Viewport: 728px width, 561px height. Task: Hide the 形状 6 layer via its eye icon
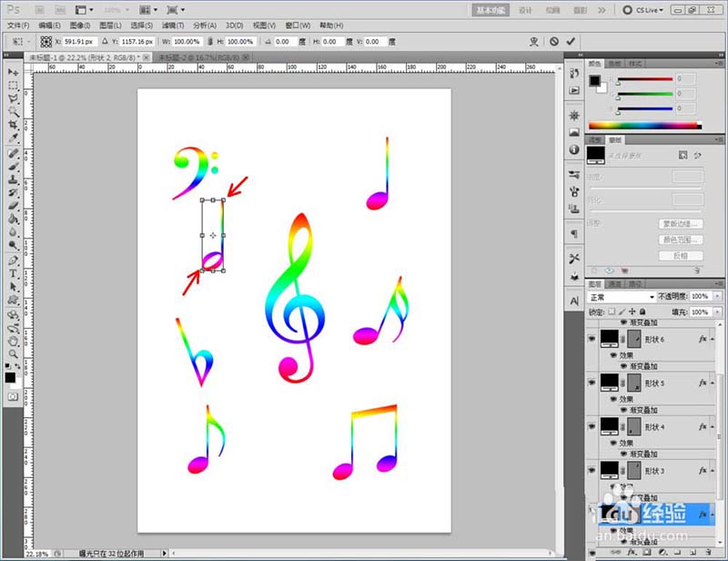tap(593, 339)
